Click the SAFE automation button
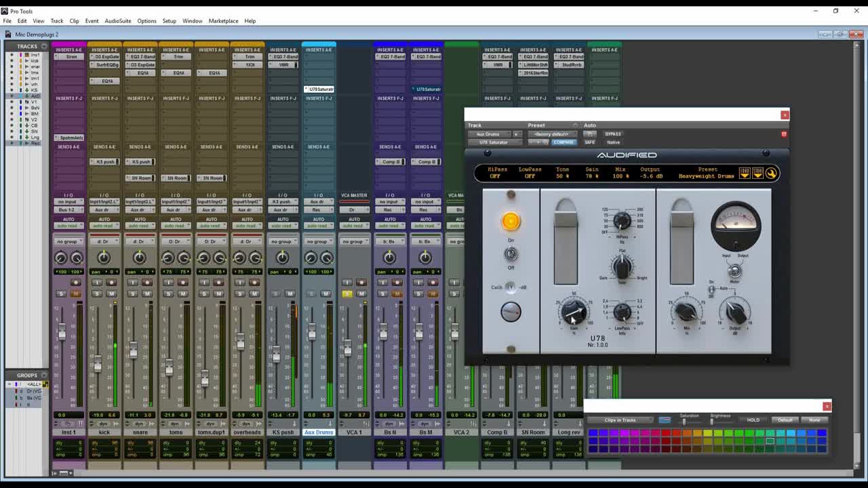Screen dimensions: 868x488 (x=589, y=142)
